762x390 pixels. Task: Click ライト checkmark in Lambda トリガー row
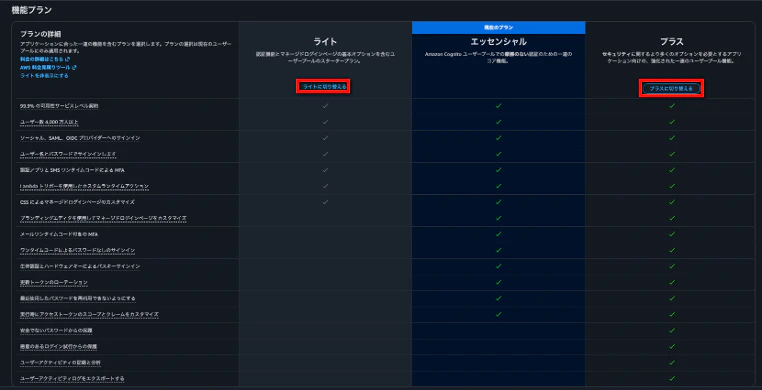tap(326, 186)
